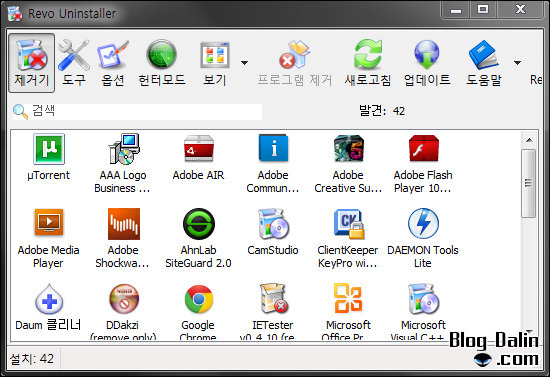Viewport: 550px width, 377px height.
Task: Close the Revo Uninstaller window
Action: point(520,10)
